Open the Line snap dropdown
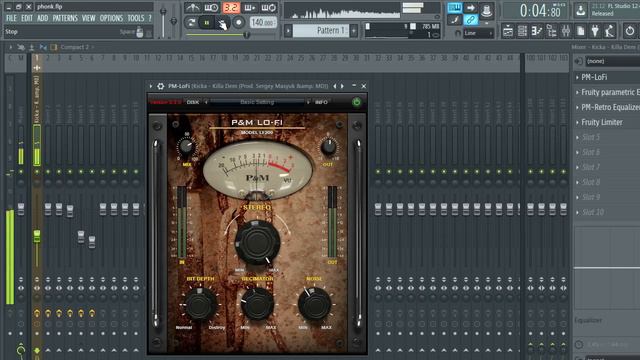This screenshot has height=360, width=640. click(478, 33)
